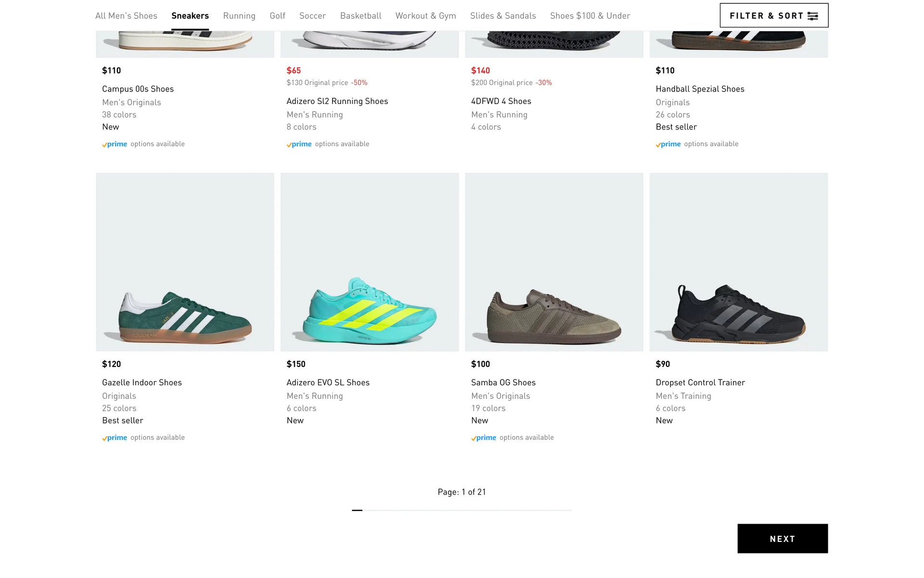Open green Gazelle Indoor Shoes image
The height and width of the screenshot is (578, 924).
pyautogui.click(x=185, y=262)
